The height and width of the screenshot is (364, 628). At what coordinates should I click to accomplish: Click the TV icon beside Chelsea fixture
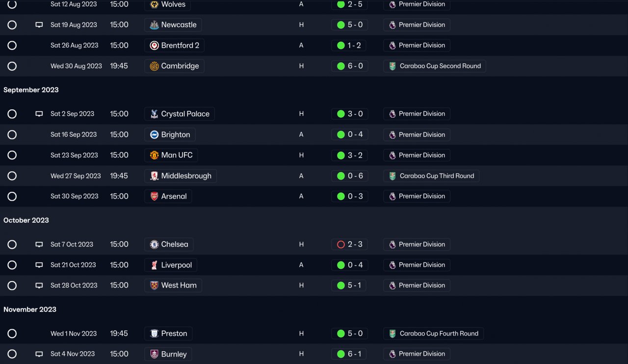tap(39, 244)
